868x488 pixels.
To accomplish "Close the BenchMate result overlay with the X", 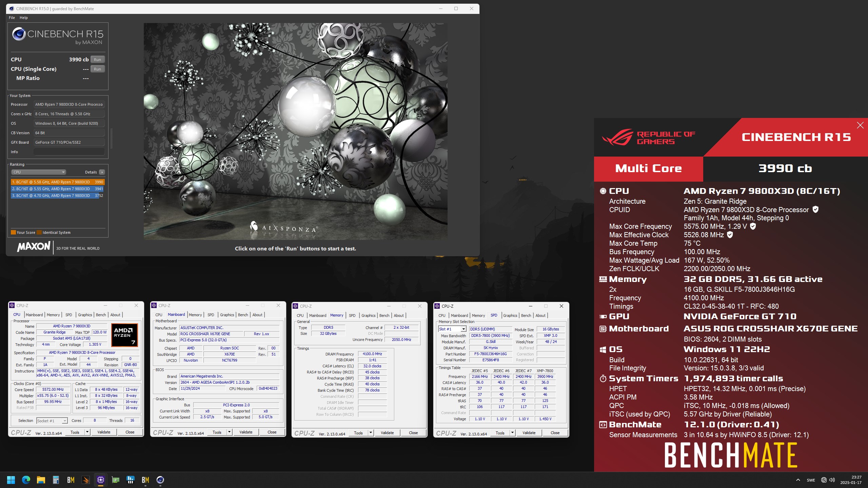I will (860, 125).
